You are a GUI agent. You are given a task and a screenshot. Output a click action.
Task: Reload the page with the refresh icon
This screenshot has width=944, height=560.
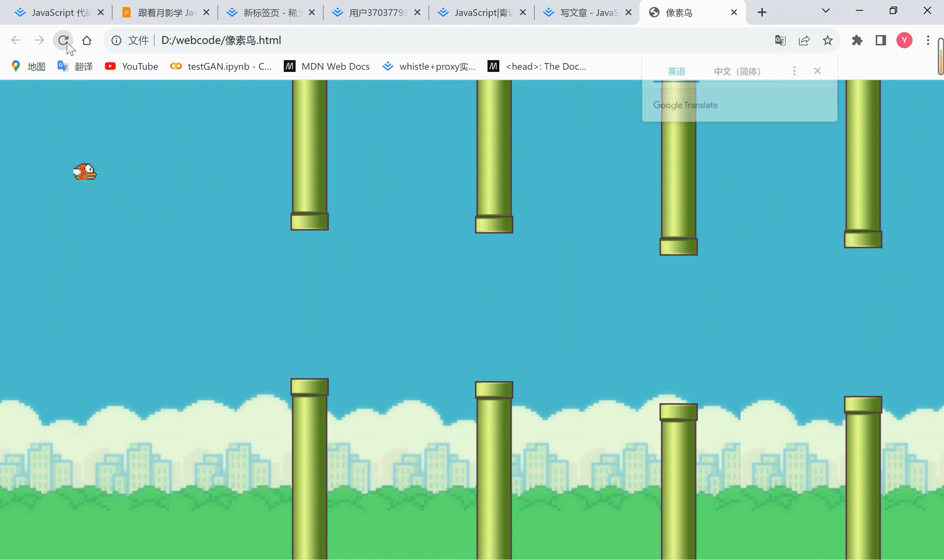pos(63,40)
